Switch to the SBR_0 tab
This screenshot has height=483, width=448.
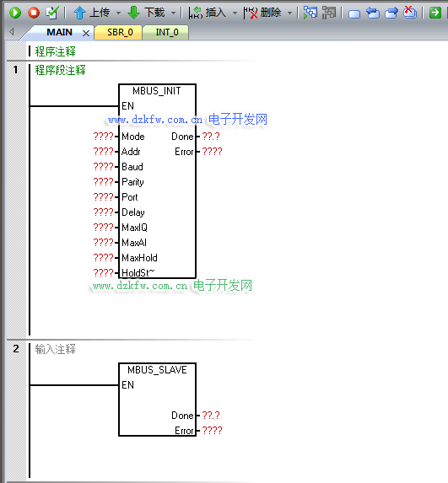pos(120,32)
